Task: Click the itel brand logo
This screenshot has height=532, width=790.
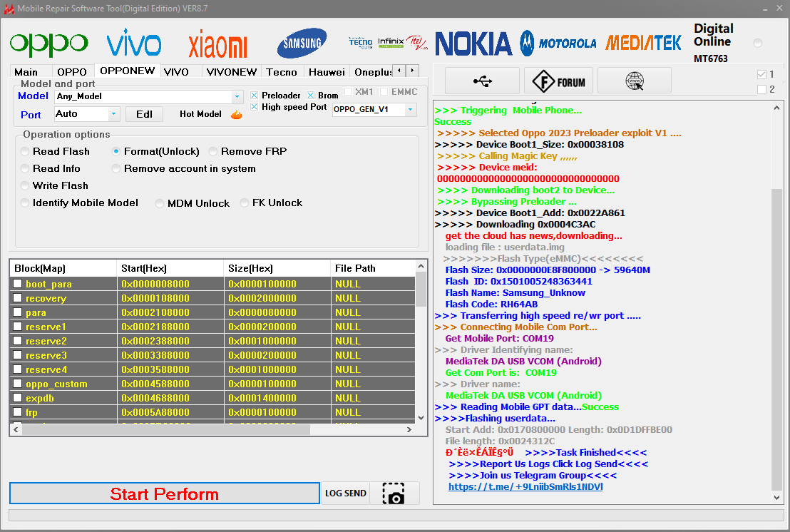Action: pos(417,43)
